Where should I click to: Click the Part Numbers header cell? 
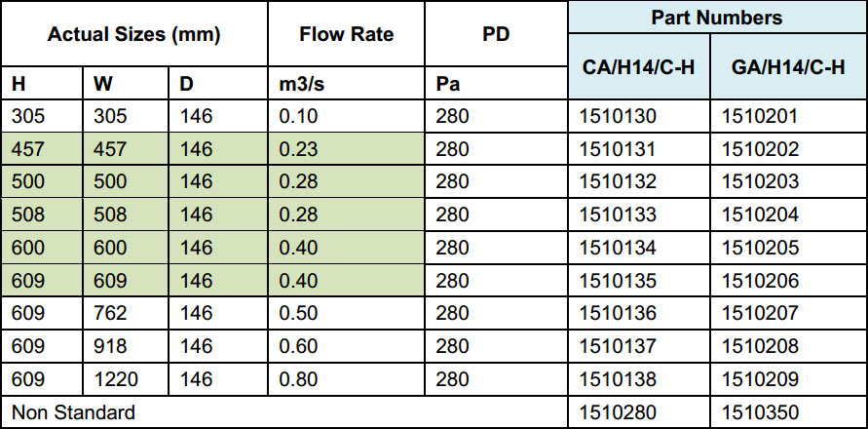717,18
